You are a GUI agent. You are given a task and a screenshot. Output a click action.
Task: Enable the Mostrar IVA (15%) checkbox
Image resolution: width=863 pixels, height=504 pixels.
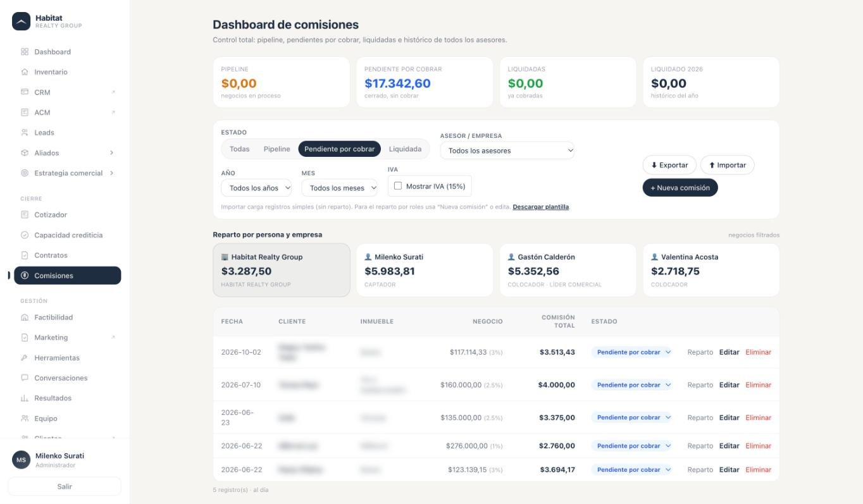click(398, 186)
